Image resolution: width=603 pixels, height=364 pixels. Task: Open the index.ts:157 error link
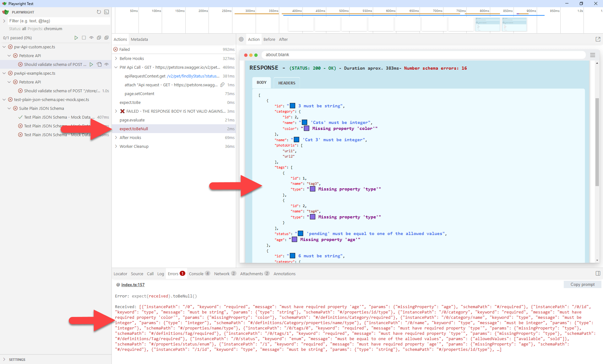pos(133,285)
